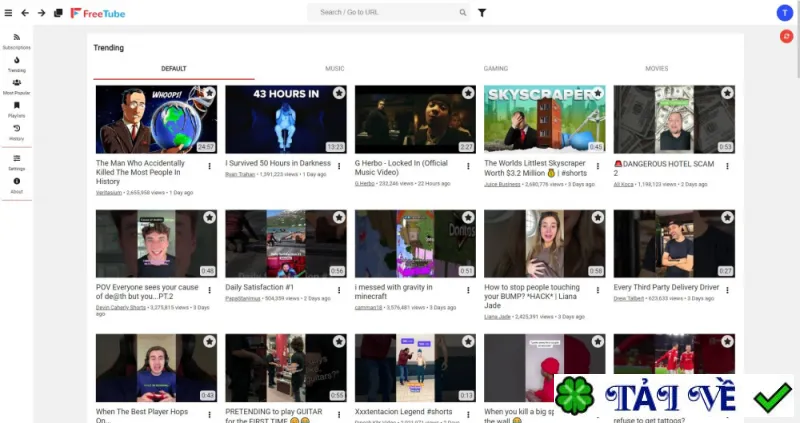
Task: Select the DEFAULT trending tab
Action: 174,69
